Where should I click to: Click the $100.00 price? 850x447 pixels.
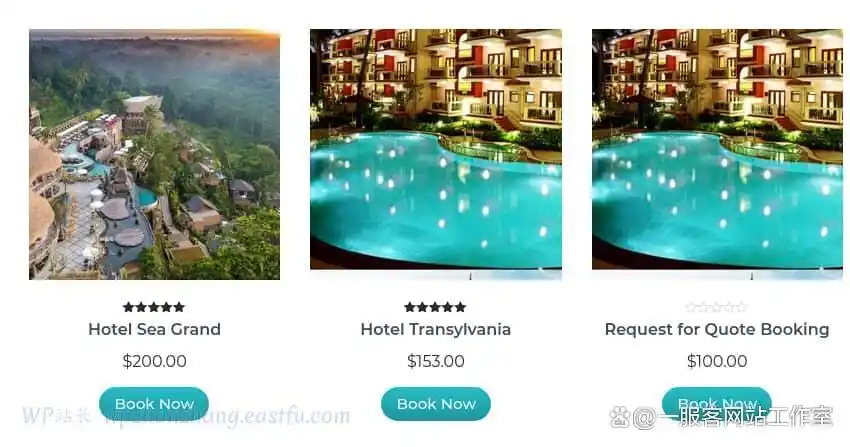point(717,361)
